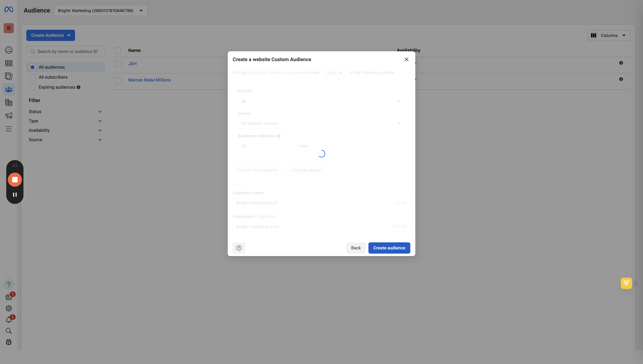
Task: Expand the Availability filter
Action: tap(65, 130)
